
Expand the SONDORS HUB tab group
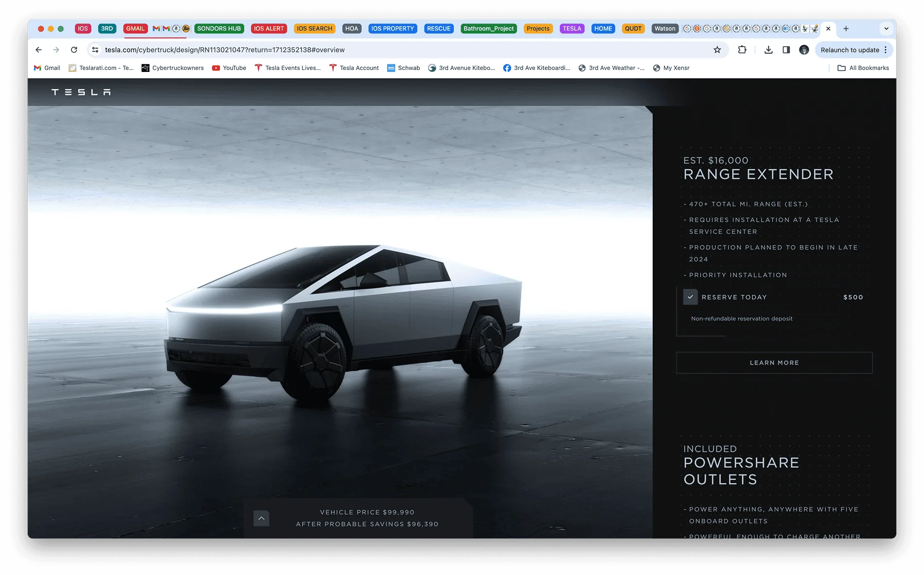(x=219, y=29)
